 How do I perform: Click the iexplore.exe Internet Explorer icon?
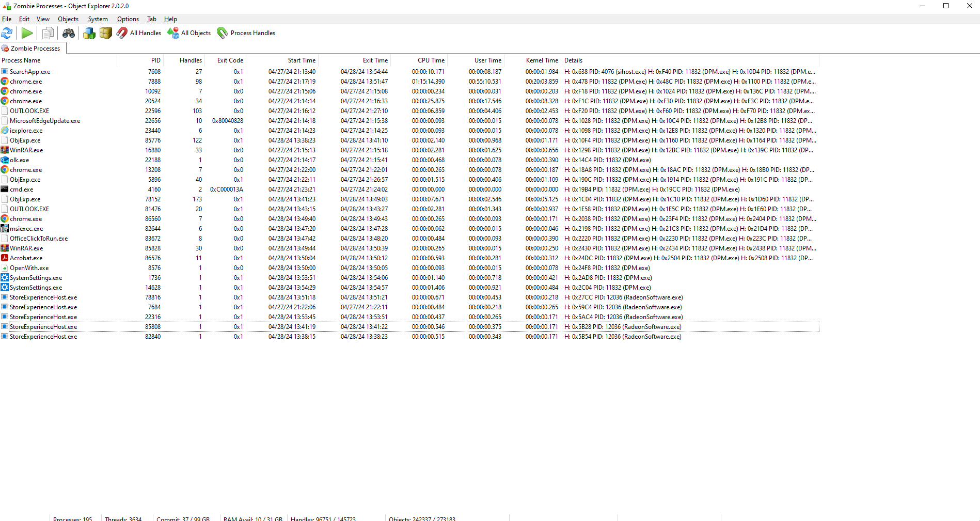(x=5, y=131)
